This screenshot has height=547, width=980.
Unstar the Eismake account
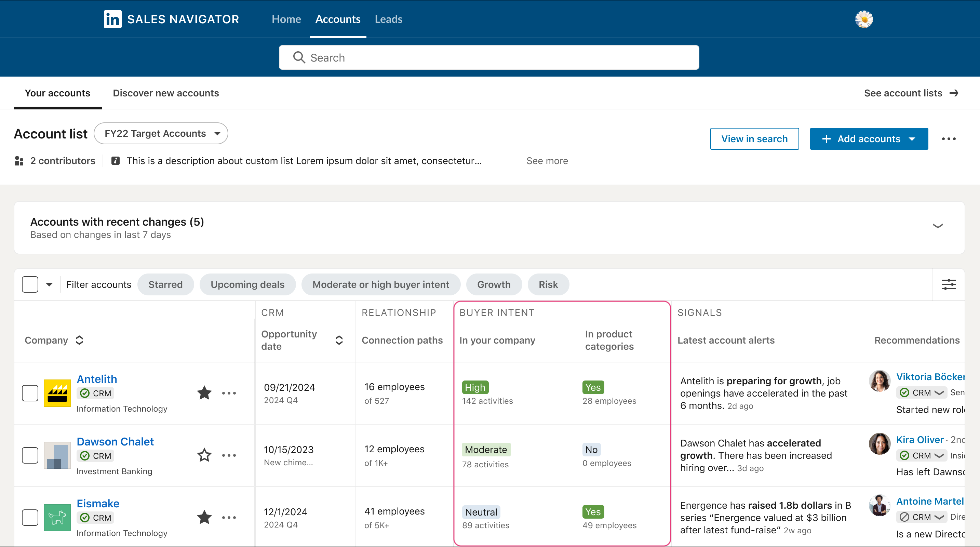[204, 517]
